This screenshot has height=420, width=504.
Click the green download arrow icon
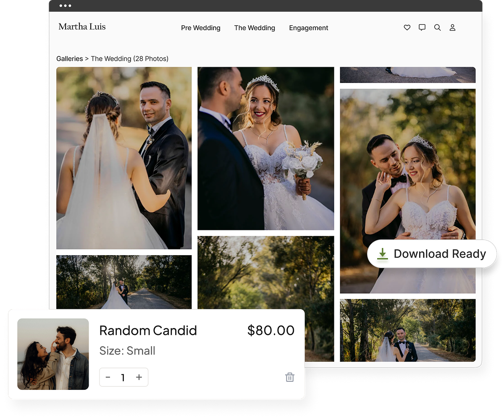(382, 254)
